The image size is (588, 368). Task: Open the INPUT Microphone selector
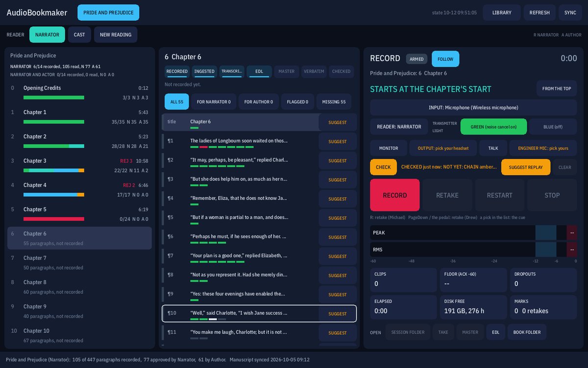[x=473, y=107]
